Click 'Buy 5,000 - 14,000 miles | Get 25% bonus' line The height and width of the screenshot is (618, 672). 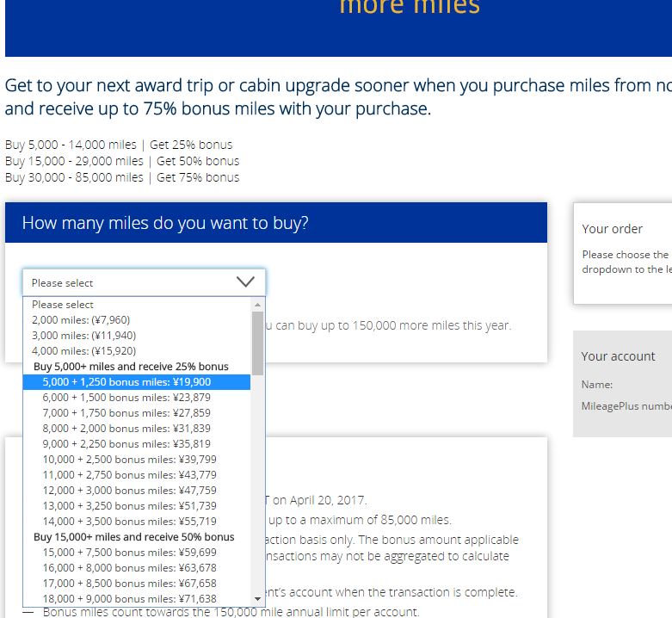119,145
